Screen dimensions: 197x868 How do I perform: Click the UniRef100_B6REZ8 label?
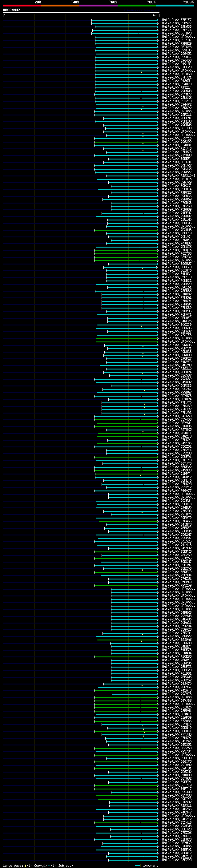click(177, 267)
